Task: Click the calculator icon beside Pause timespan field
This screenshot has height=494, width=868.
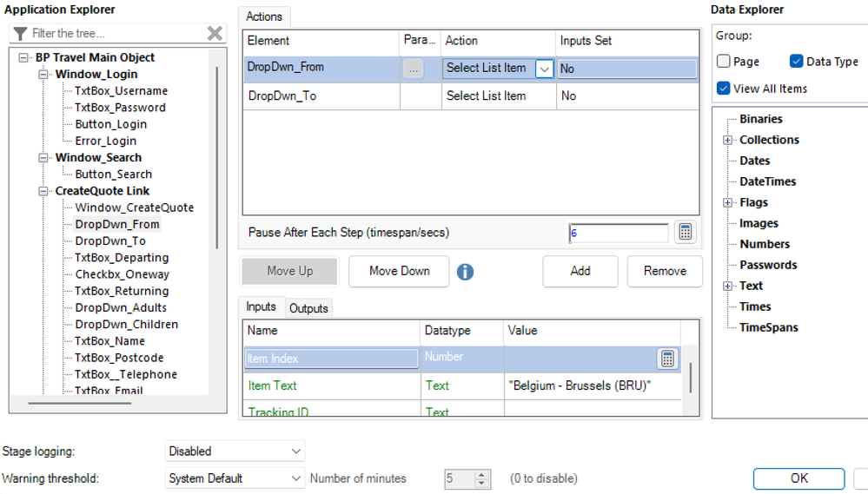Action: pyautogui.click(x=686, y=232)
